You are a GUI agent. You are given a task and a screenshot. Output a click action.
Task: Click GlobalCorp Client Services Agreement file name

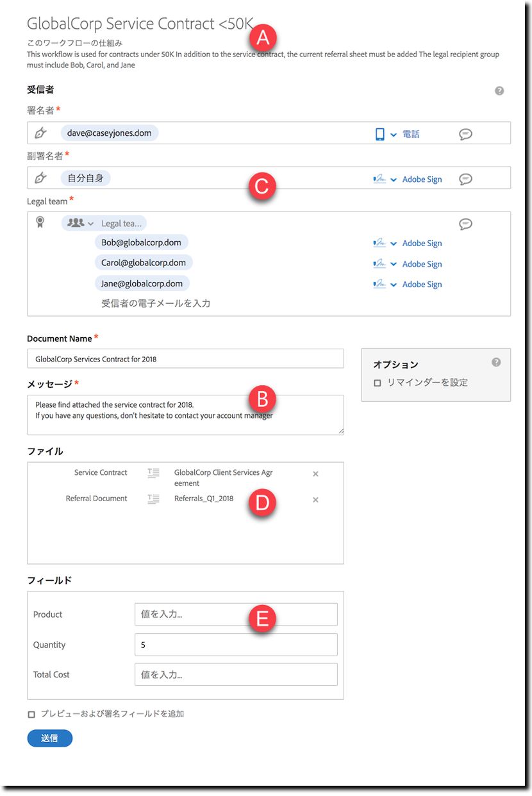pos(223,478)
